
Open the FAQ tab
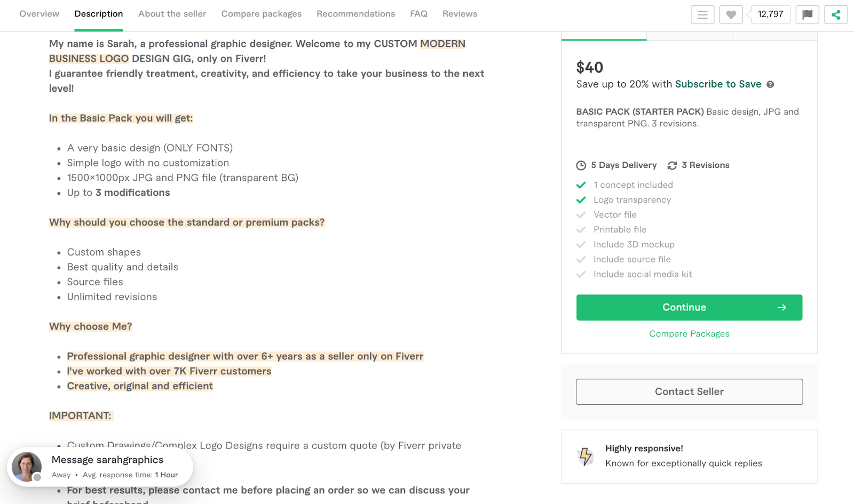click(418, 14)
